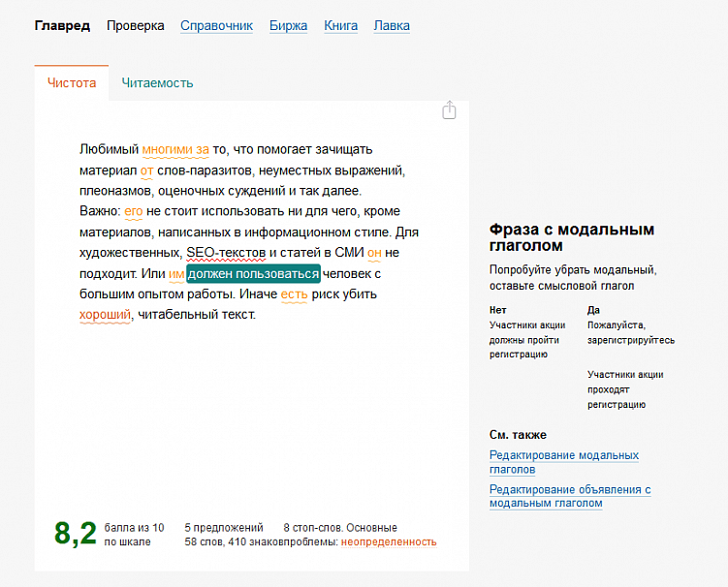Click the share/export icon above the text
728x587 pixels.
coord(449,110)
